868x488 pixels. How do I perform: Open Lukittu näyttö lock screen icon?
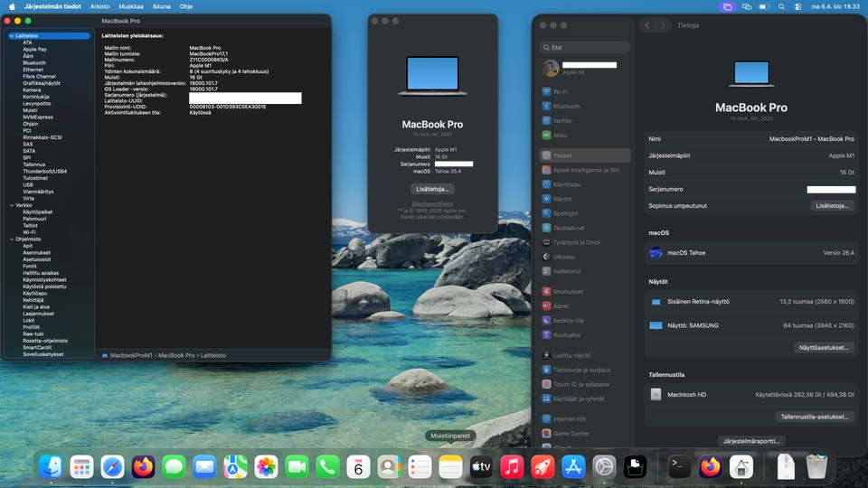point(546,355)
